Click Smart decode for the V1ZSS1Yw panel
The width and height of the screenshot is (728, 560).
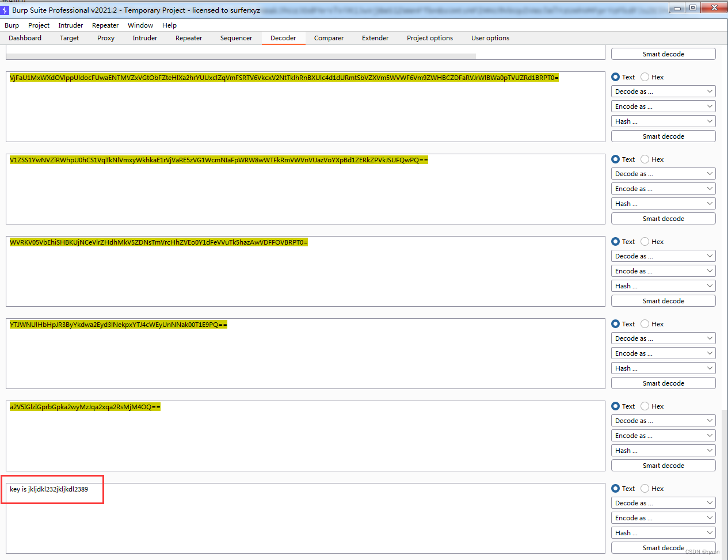pyautogui.click(x=664, y=219)
